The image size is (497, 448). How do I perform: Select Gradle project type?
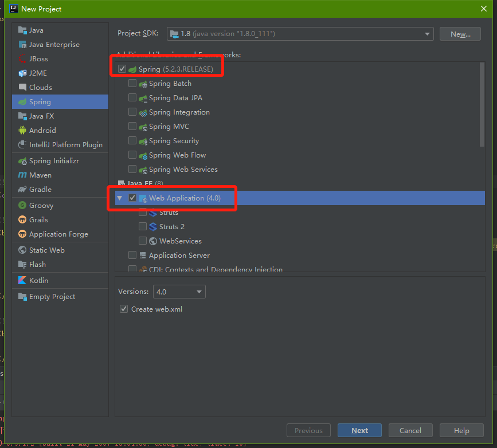click(60, 190)
